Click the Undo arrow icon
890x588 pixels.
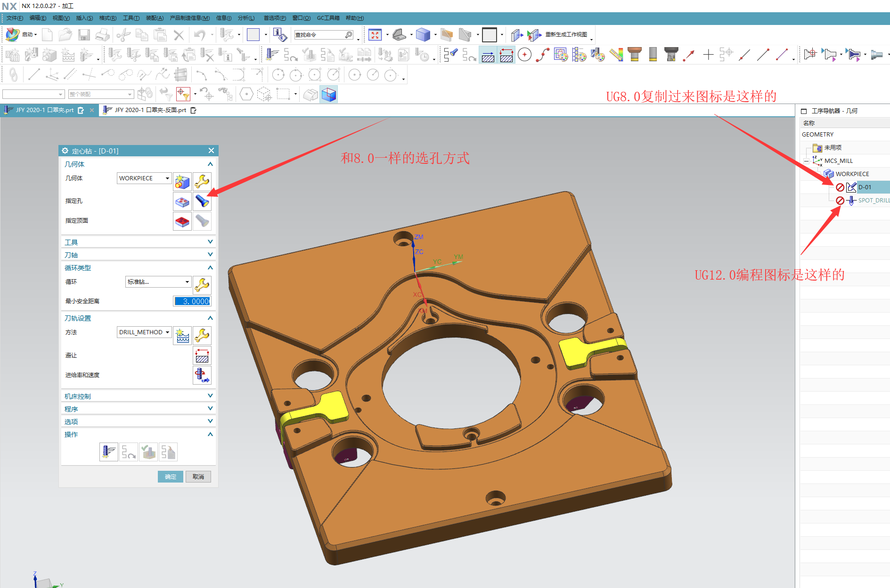pyautogui.click(x=200, y=35)
